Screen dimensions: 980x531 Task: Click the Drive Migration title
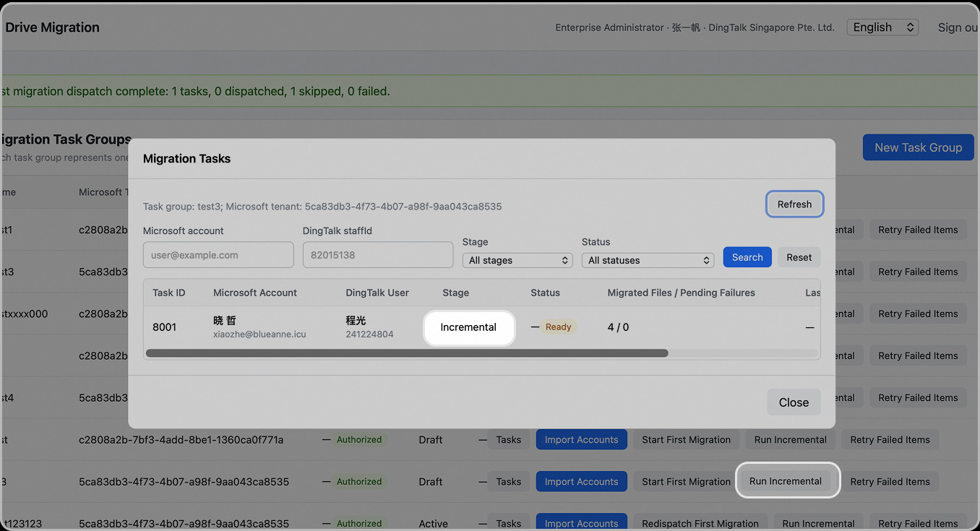52,27
